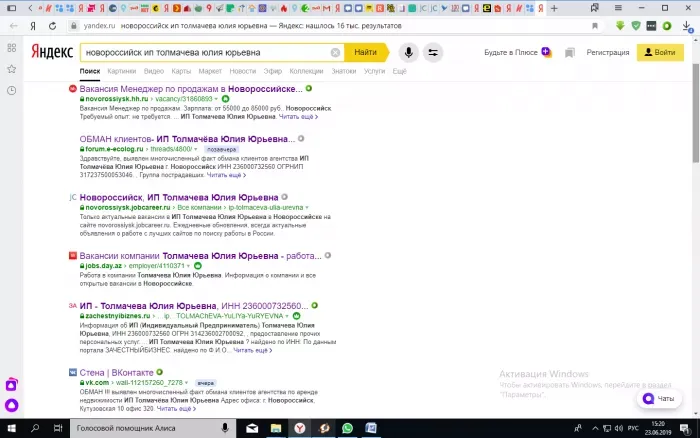Viewport: 700px width, 438px height.
Task: Reload the current page
Action: click(x=52, y=26)
